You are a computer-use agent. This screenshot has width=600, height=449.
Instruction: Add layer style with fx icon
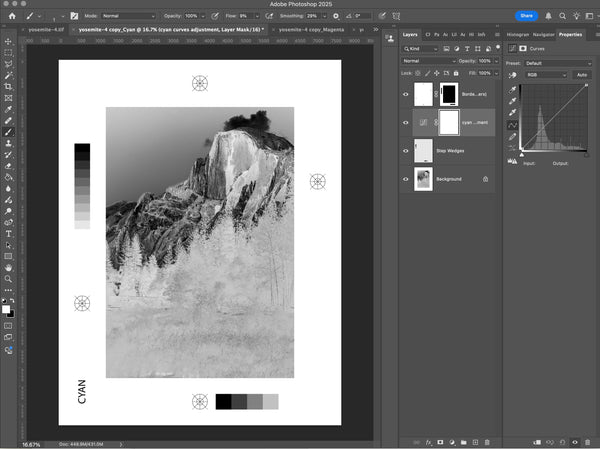point(429,442)
